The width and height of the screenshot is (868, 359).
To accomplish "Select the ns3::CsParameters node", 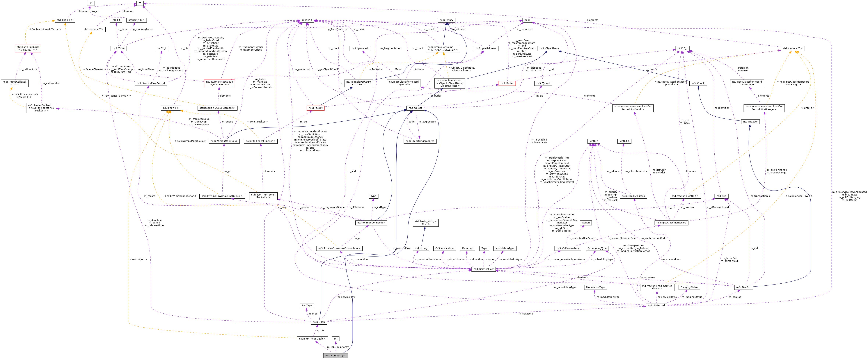I will click(568, 248).
